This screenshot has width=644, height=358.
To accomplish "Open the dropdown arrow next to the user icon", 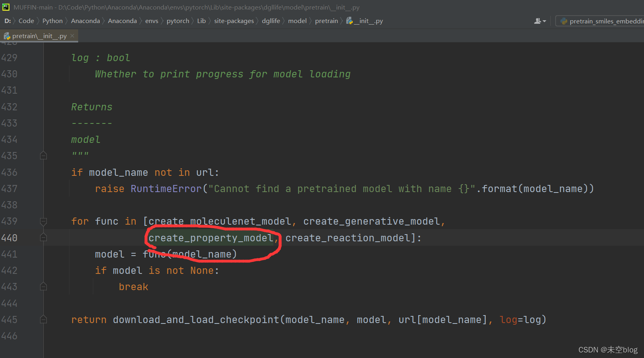I will click(x=544, y=21).
